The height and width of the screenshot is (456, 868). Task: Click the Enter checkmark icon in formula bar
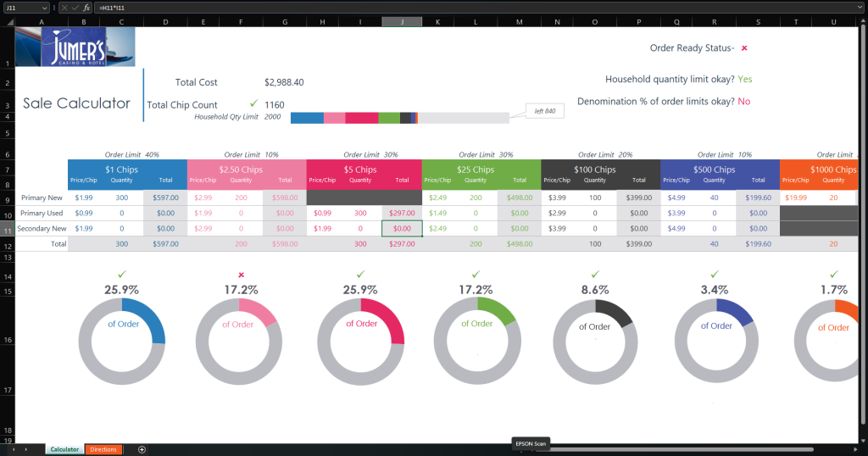pyautogui.click(x=75, y=8)
